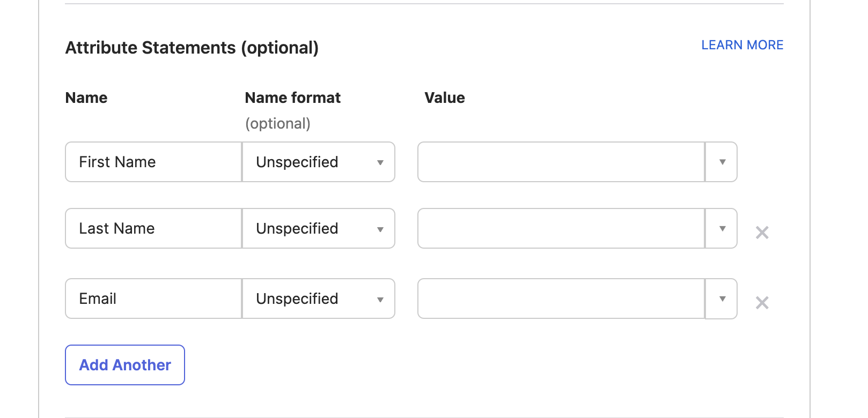The height and width of the screenshot is (418, 868).
Task: Delete the Email attribute statement row
Action: 762,303
